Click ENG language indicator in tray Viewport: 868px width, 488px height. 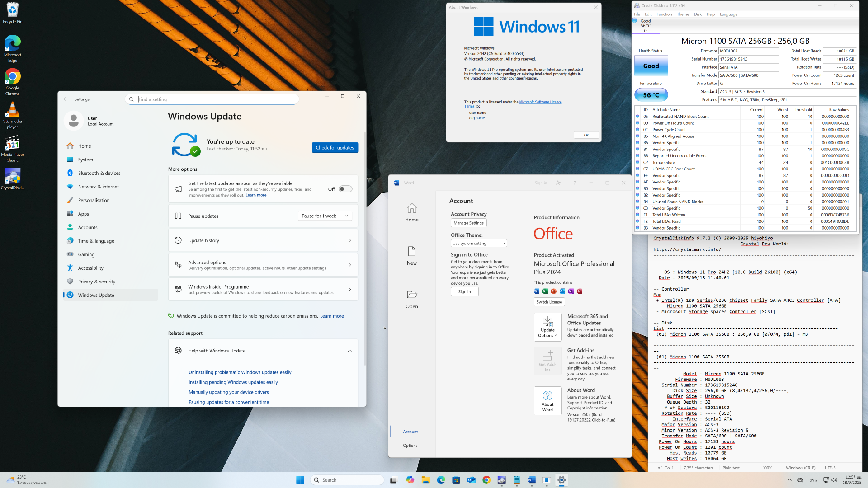[813, 480]
